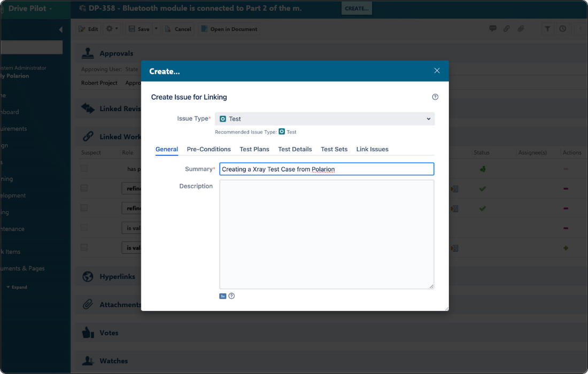Click the paperclip attachment toolbar icon
This screenshot has width=588, height=374.
pos(521,28)
